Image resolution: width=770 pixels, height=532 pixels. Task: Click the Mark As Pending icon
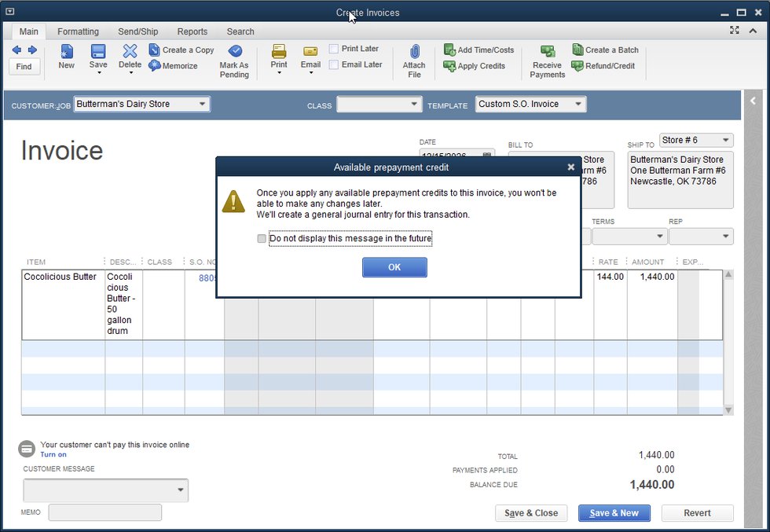point(234,52)
